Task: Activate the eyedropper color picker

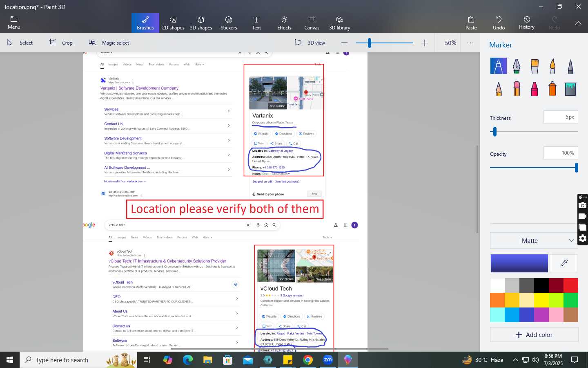Action: [x=564, y=263]
